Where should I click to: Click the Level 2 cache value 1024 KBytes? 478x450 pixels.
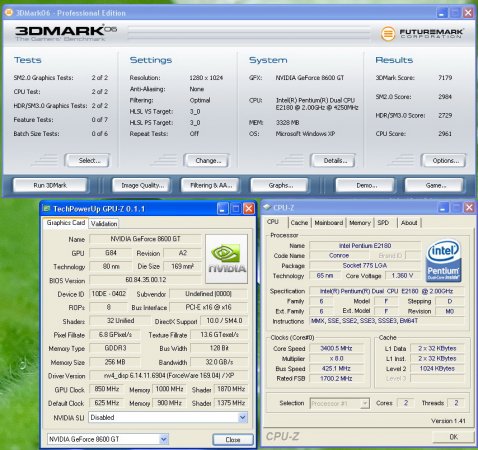[437, 368]
